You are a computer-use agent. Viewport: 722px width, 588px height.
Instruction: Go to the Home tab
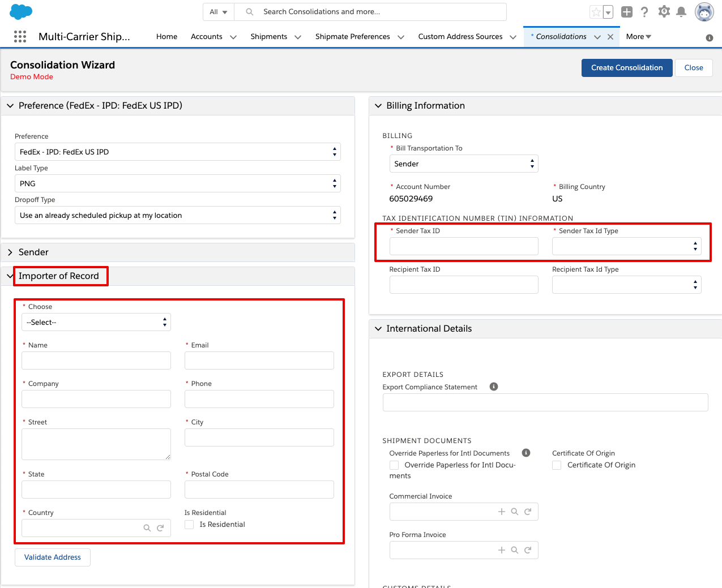pos(167,37)
